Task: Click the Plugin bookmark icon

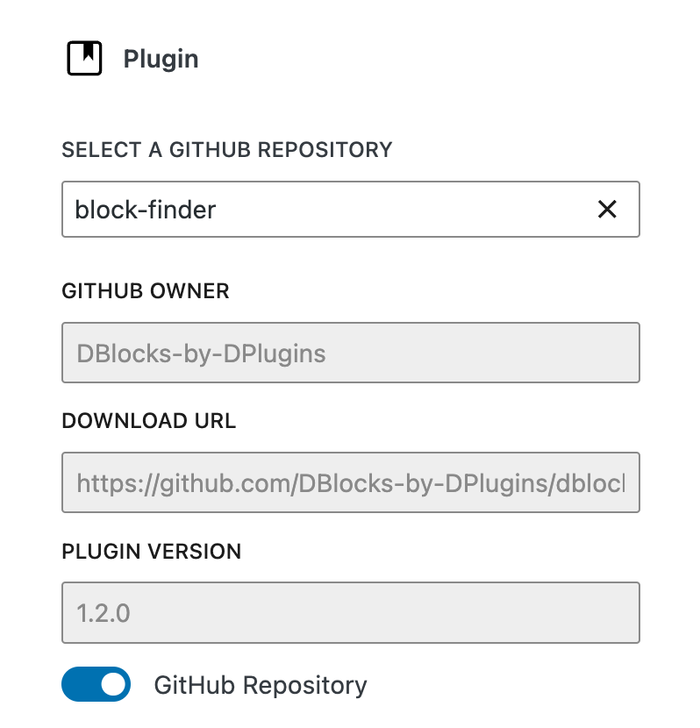Action: click(84, 58)
